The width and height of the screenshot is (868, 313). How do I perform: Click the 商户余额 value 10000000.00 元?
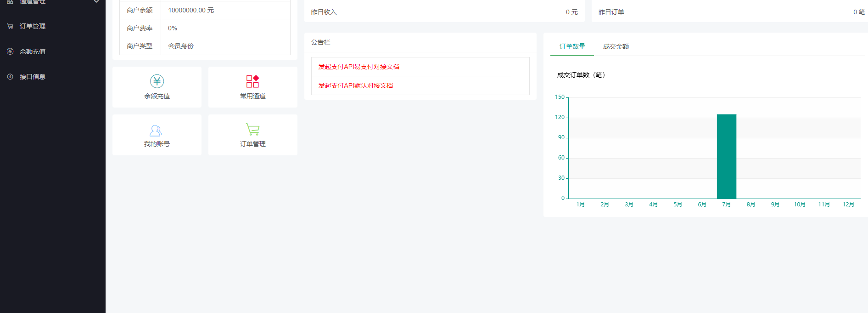[x=191, y=10]
